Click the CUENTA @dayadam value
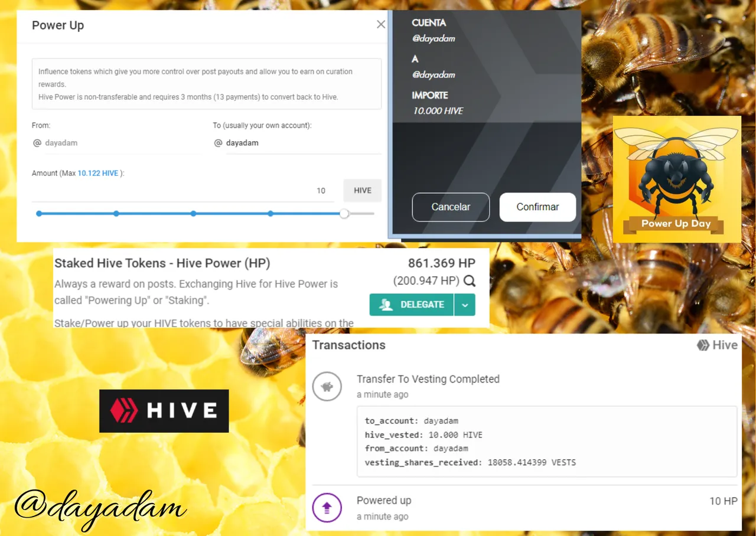The height and width of the screenshot is (536, 756). coord(434,39)
